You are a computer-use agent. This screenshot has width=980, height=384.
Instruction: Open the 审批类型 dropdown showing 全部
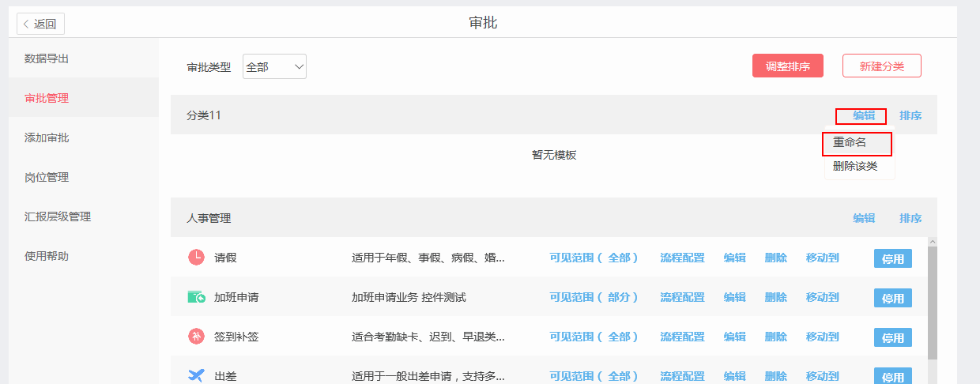(274, 67)
